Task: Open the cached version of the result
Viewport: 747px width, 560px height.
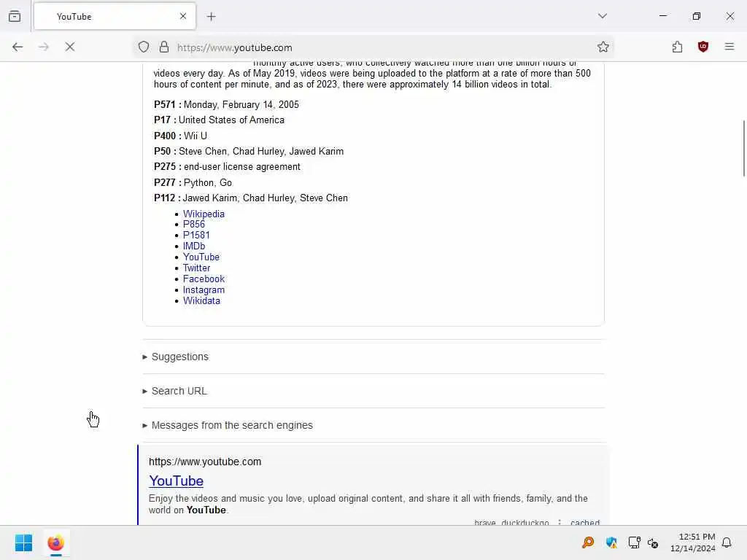Action: [585, 522]
